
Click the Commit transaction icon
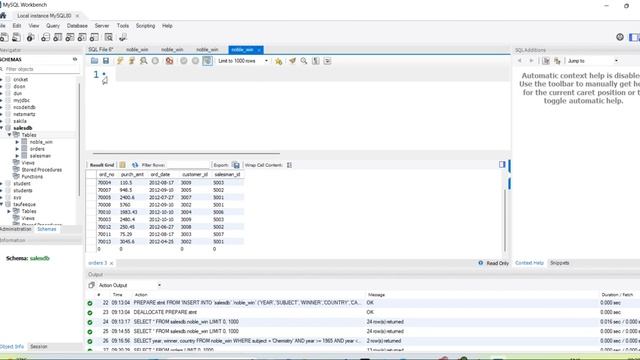coord(184,61)
